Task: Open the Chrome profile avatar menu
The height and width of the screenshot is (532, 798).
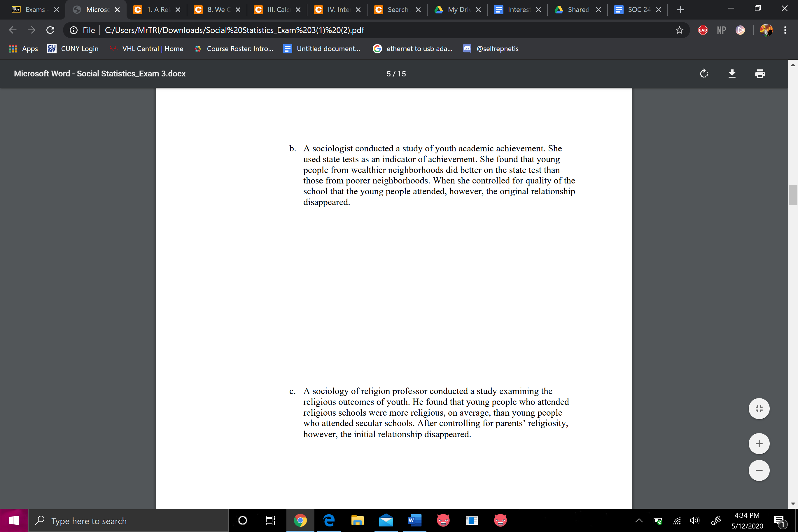Action: [x=766, y=30]
